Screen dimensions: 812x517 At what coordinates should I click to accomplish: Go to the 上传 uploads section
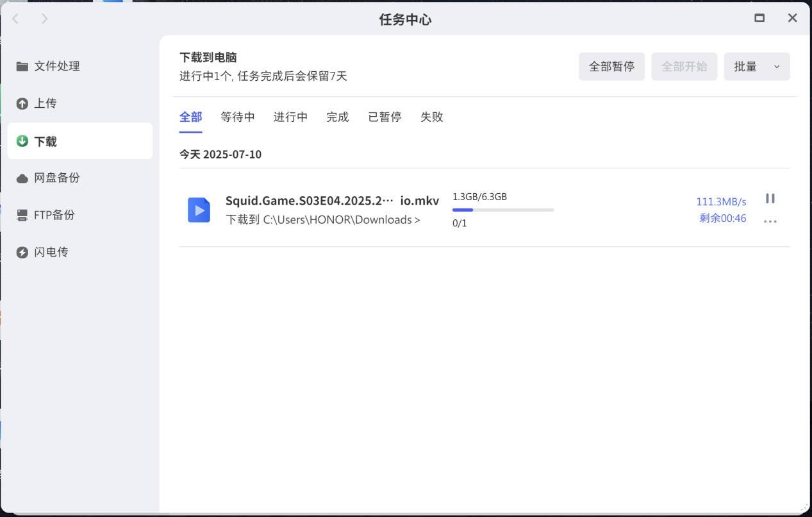pyautogui.click(x=79, y=103)
